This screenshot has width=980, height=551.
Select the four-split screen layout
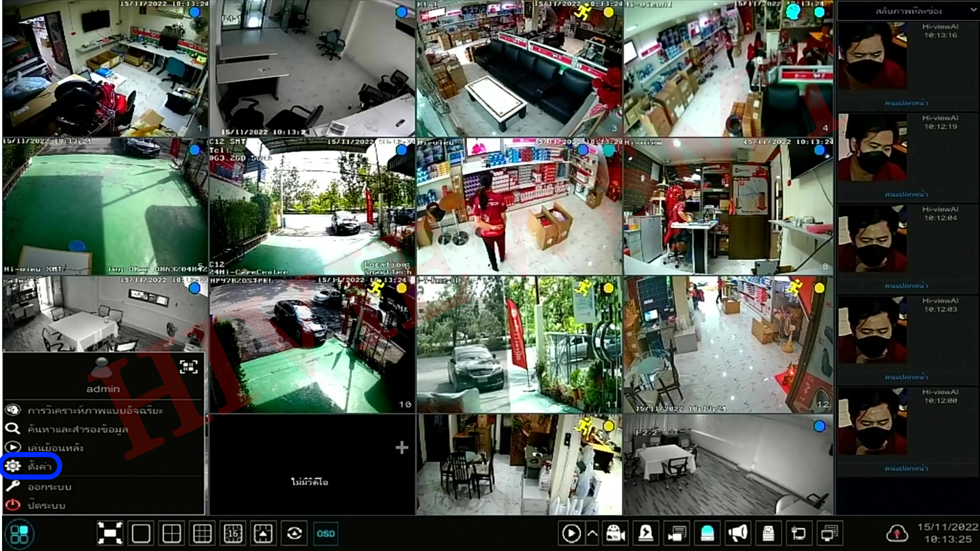(x=171, y=534)
